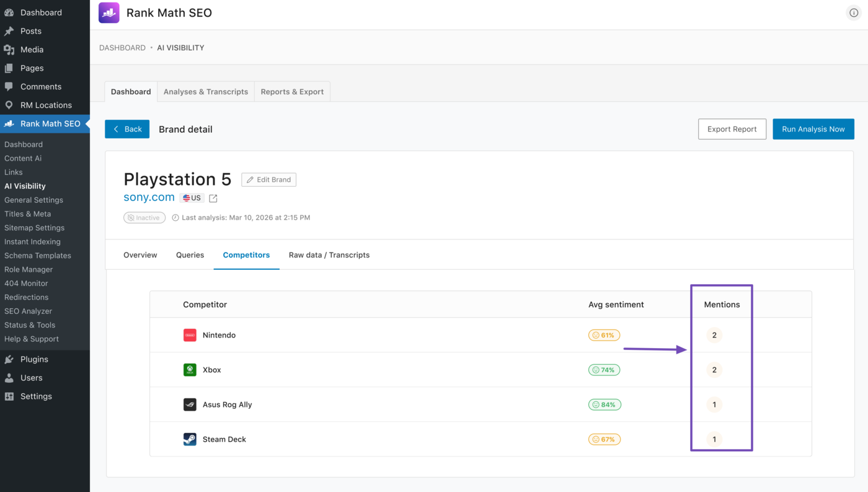Switch to Analyses & Transcripts tab
The height and width of the screenshot is (492, 868).
click(x=206, y=92)
